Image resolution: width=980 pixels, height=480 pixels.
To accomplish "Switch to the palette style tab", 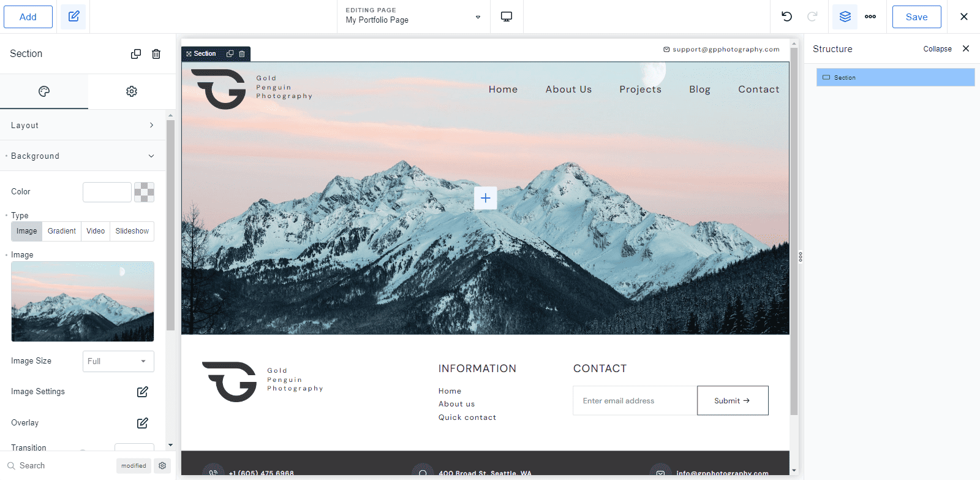I will pyautogui.click(x=44, y=91).
